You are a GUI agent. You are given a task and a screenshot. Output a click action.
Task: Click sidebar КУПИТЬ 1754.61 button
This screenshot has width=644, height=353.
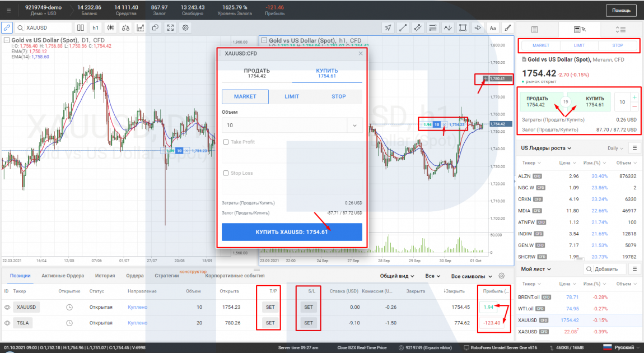click(591, 101)
